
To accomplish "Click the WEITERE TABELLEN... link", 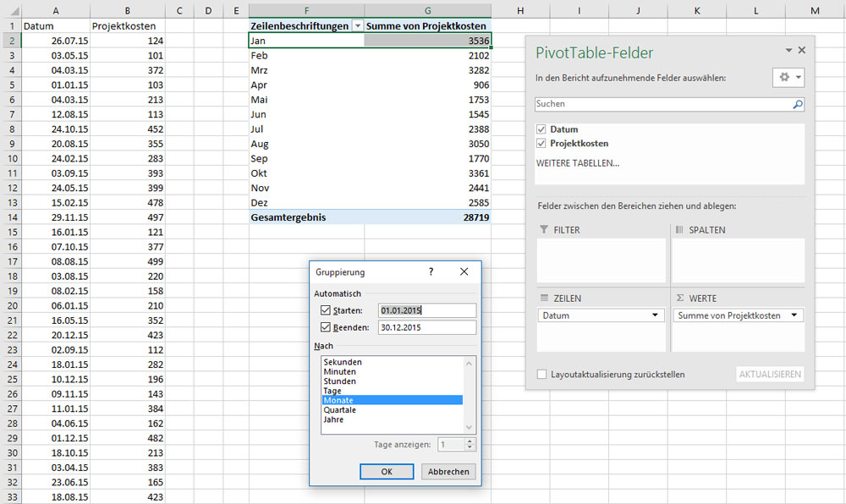I will (577, 162).
